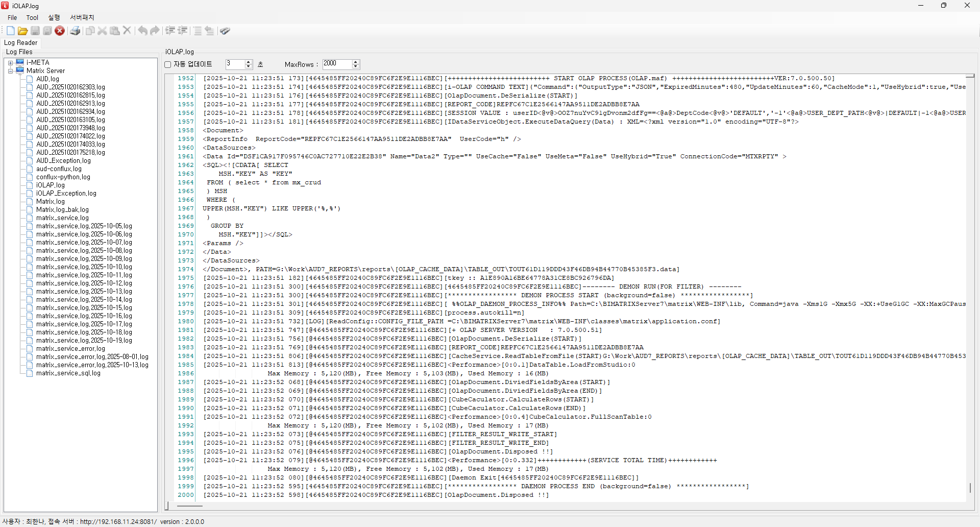Decrease the MaxRows spinner value

(356, 67)
